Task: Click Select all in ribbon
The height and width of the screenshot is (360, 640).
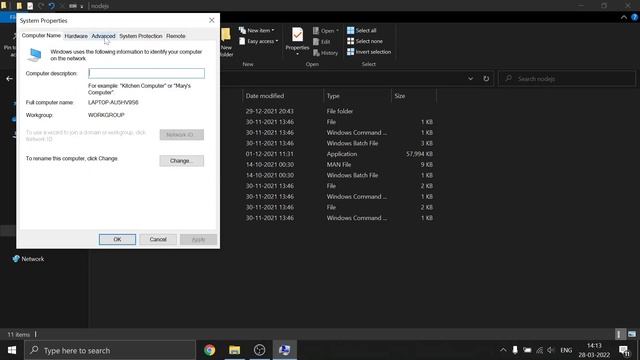Action: click(x=362, y=30)
